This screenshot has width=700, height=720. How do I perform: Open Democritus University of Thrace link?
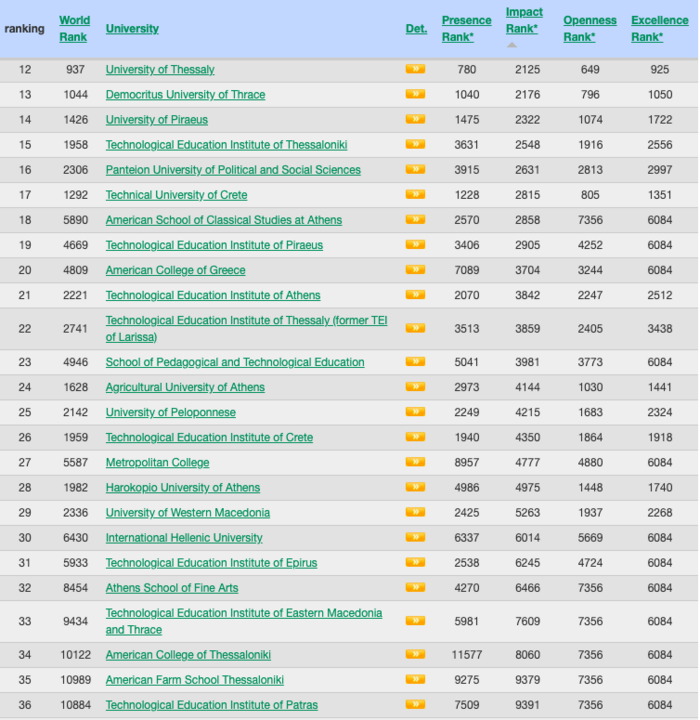[186, 95]
